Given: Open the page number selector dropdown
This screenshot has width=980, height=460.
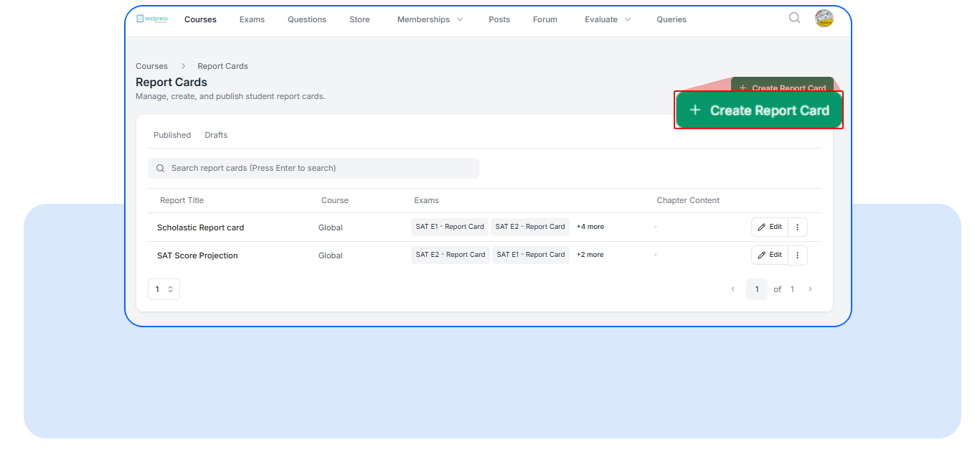Looking at the screenshot, I should [164, 289].
